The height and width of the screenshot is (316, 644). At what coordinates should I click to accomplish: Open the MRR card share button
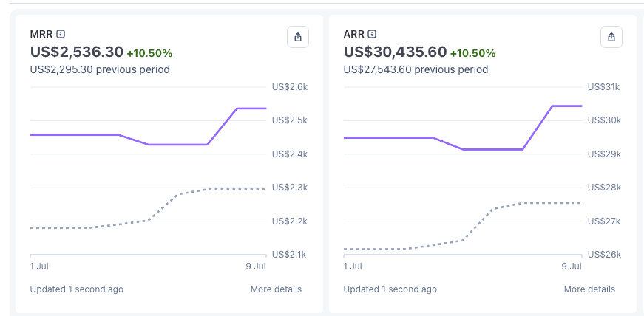[x=298, y=37]
